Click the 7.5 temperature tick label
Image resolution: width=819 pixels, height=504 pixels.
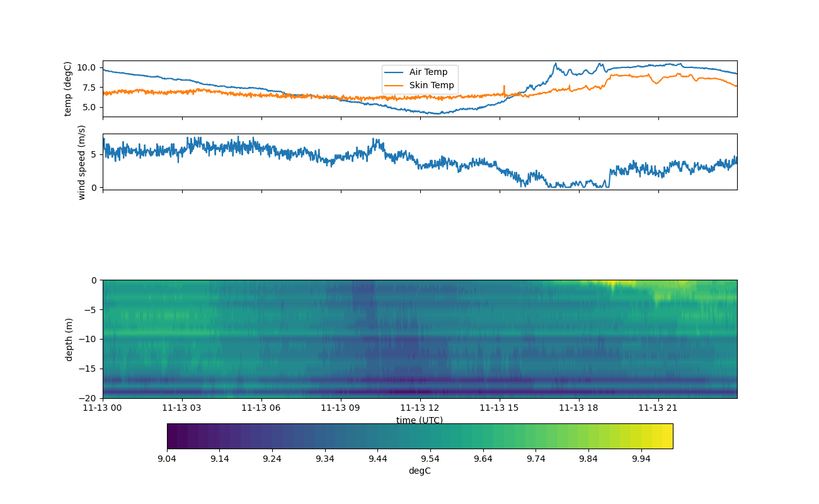click(88, 87)
